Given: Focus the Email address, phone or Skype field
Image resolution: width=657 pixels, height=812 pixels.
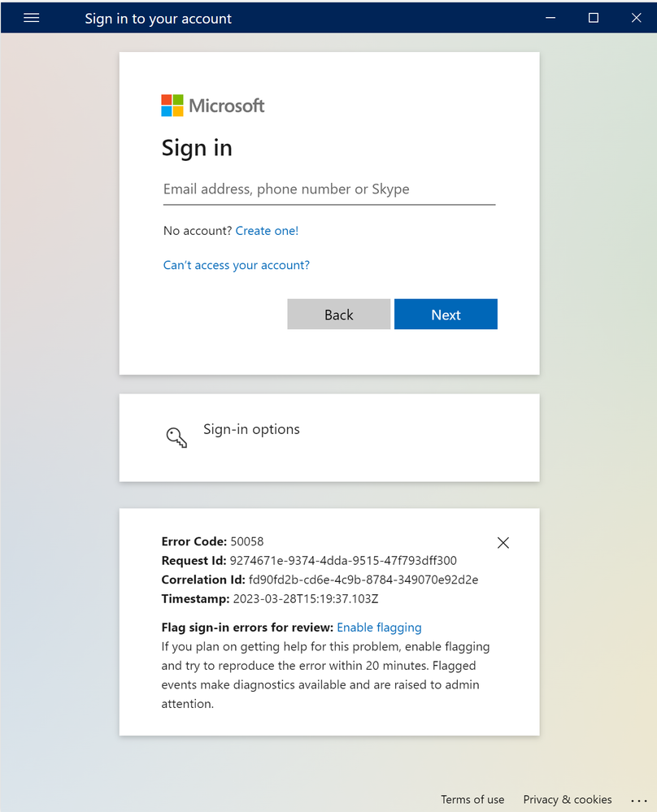Looking at the screenshot, I should point(329,189).
